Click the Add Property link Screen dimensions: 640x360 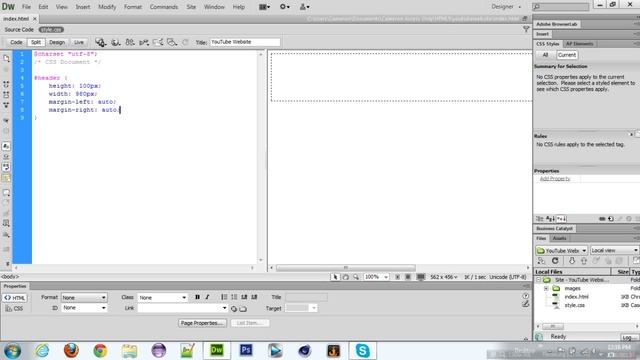click(x=555, y=179)
